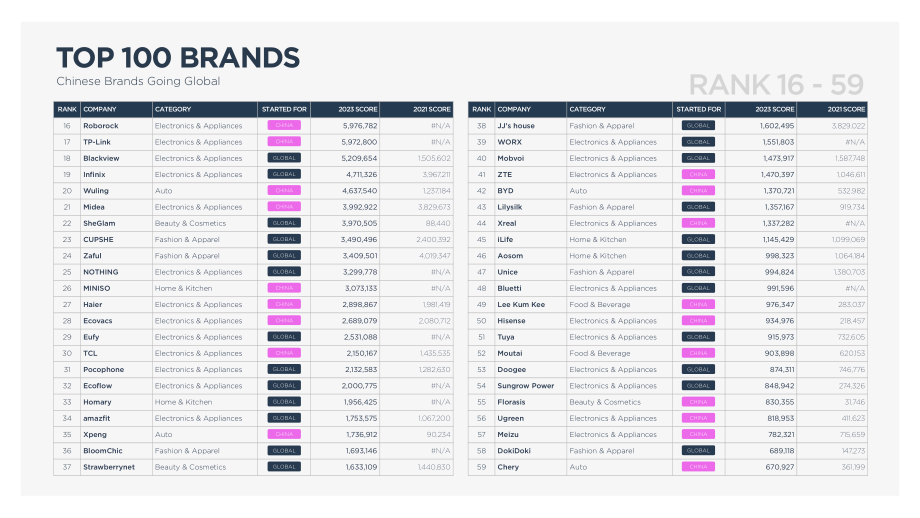Click the RANK 16 - 59 heading
This screenshot has width=920, height=518.
(x=776, y=85)
